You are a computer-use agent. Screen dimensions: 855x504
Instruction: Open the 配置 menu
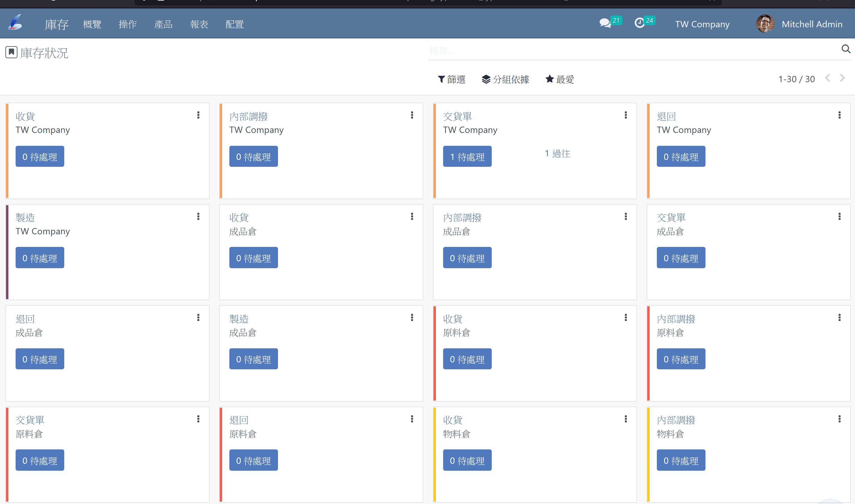(x=234, y=25)
